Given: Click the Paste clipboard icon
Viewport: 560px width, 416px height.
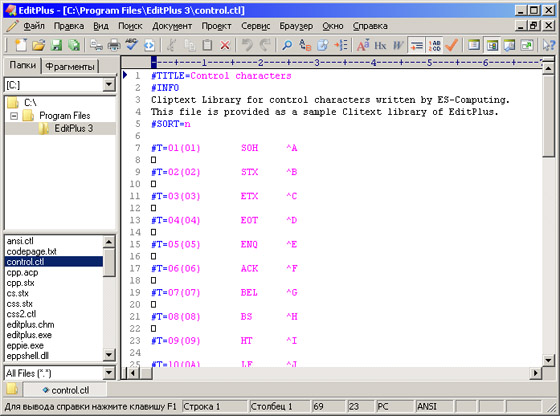Looking at the screenshot, I should point(207,45).
